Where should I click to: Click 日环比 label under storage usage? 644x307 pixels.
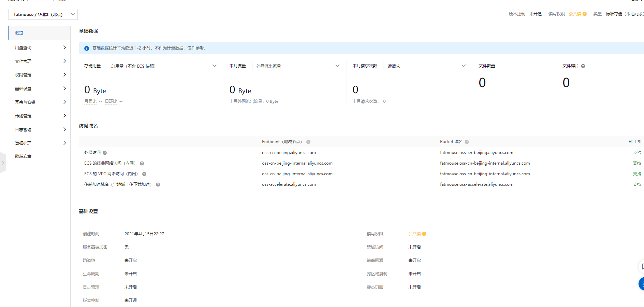point(111,101)
